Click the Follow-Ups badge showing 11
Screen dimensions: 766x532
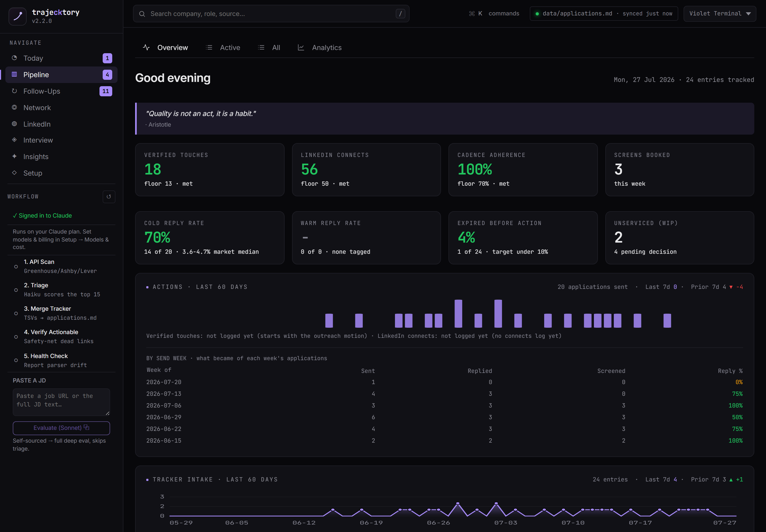(106, 91)
